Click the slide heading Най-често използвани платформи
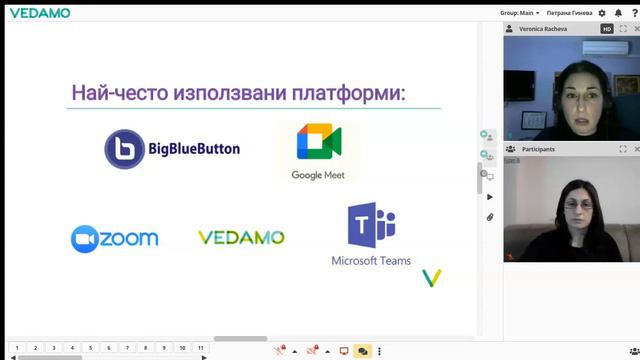This screenshot has height=360, width=640. tap(238, 93)
